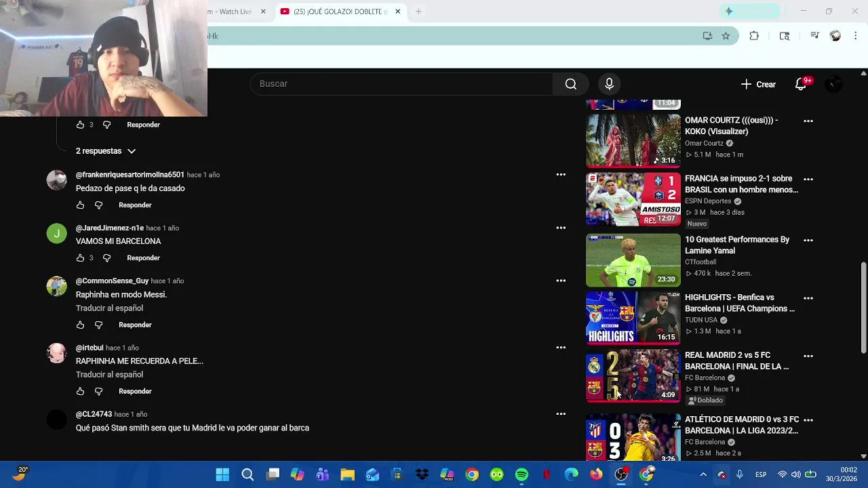Like the @irtebul comment
868x488 pixels.
click(80, 392)
